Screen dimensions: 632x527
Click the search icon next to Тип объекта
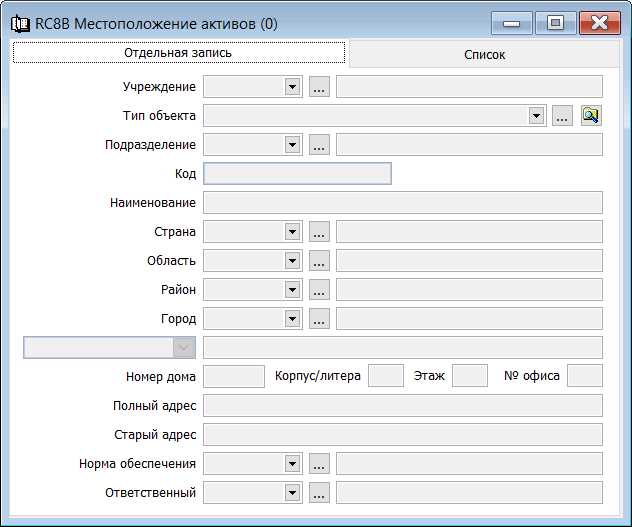[591, 116]
